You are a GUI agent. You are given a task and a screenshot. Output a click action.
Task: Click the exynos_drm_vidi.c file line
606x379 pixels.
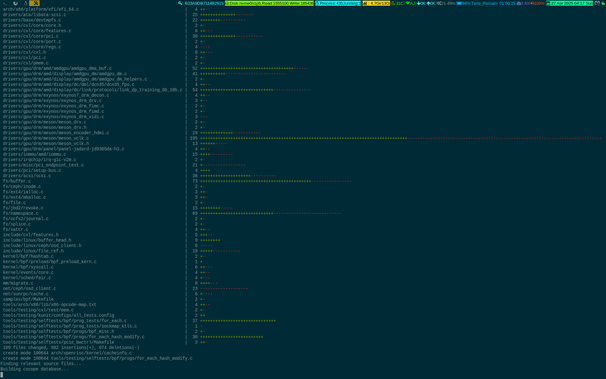click(x=53, y=117)
